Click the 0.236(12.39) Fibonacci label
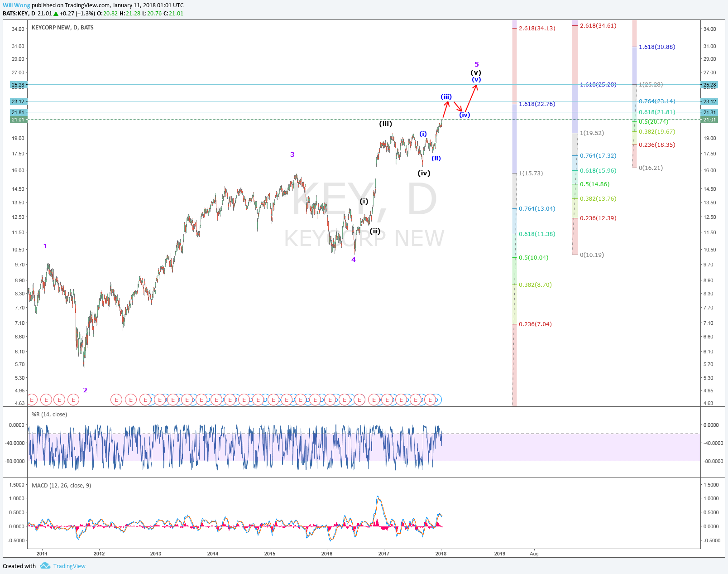 598,218
